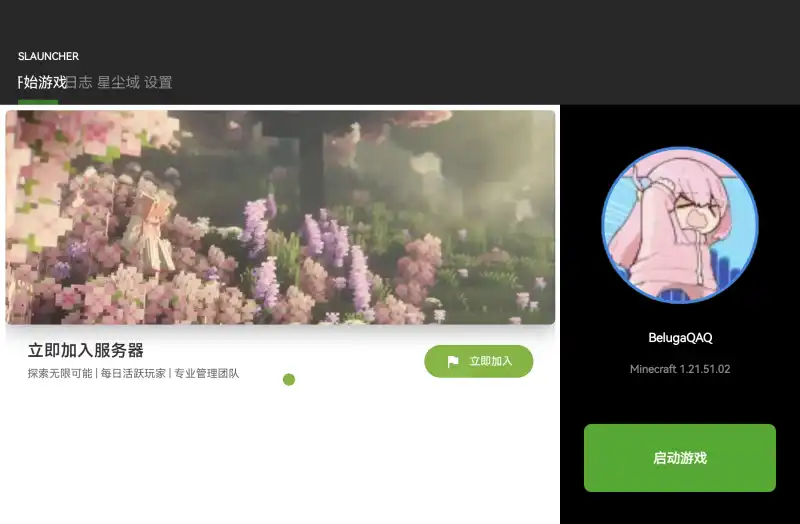The height and width of the screenshot is (524, 800).
Task: Launch Minecraft with the 启动游戏 button
Action: pyautogui.click(x=680, y=458)
